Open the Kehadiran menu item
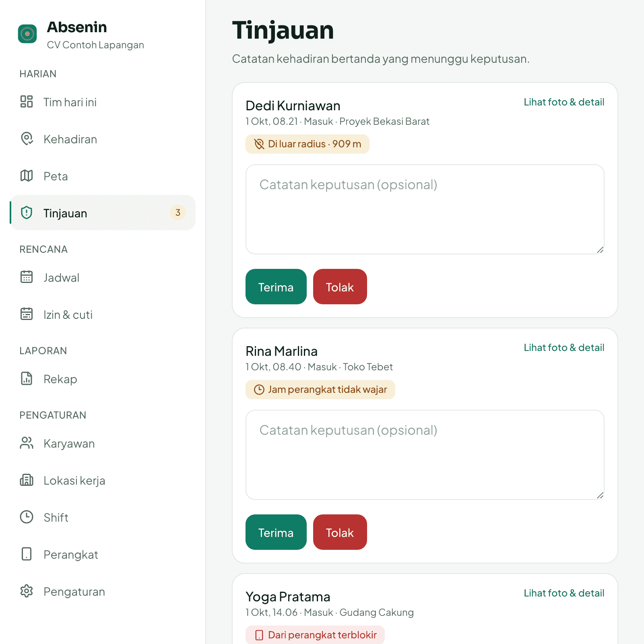Viewport: 644px width, 644px height. point(103,139)
